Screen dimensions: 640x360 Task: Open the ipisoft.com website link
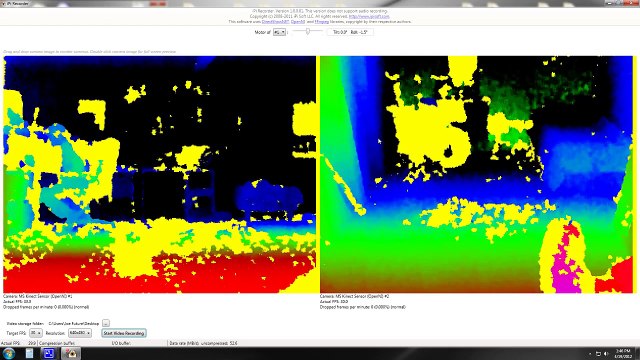click(369, 17)
